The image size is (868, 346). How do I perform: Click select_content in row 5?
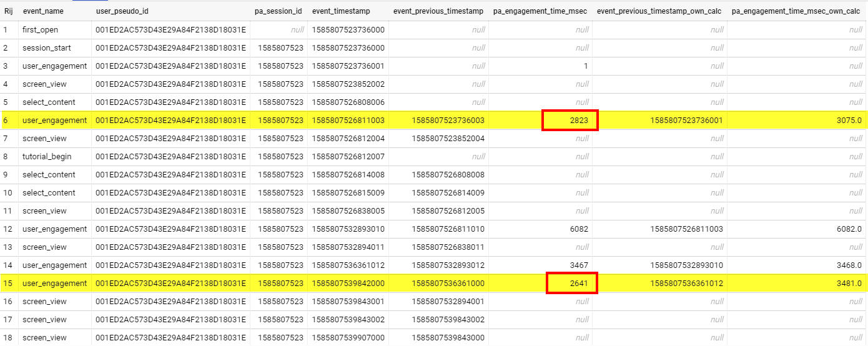tap(49, 102)
